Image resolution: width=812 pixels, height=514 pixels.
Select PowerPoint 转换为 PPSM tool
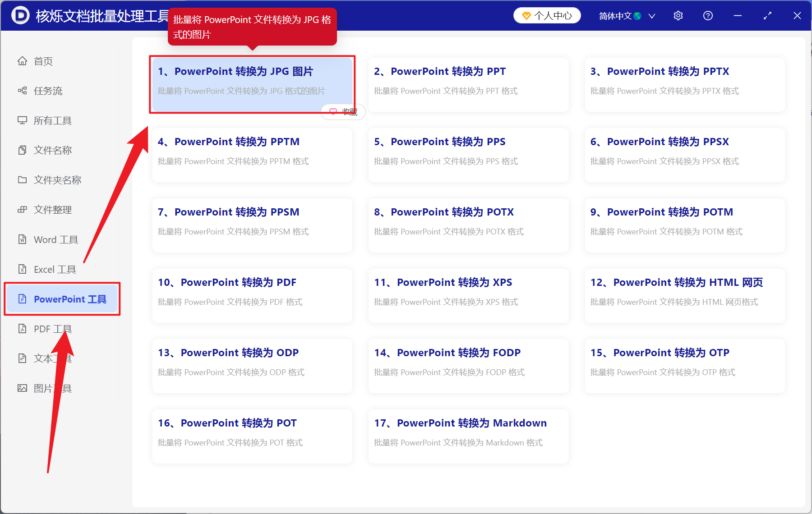(x=252, y=225)
